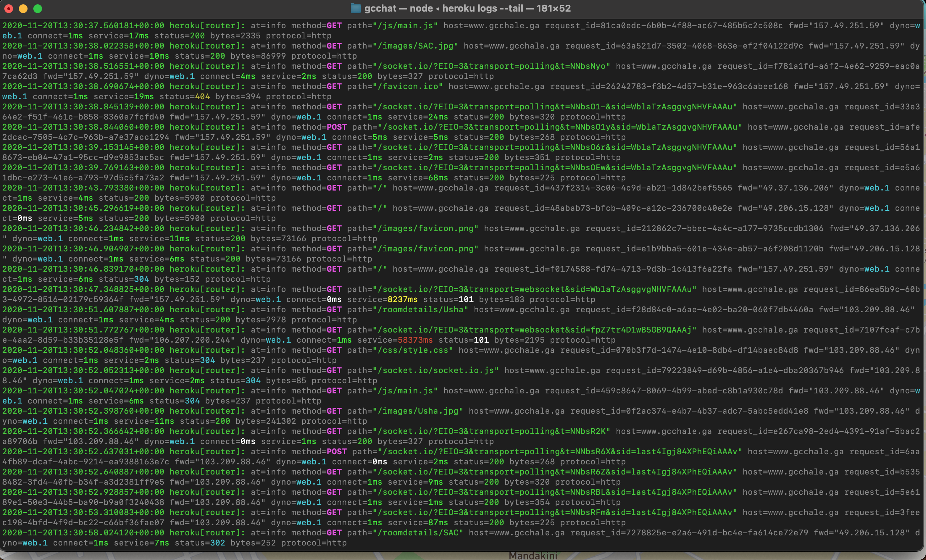926x560 pixels.
Task: Click the bytes=86999 text
Action: [x=258, y=56]
